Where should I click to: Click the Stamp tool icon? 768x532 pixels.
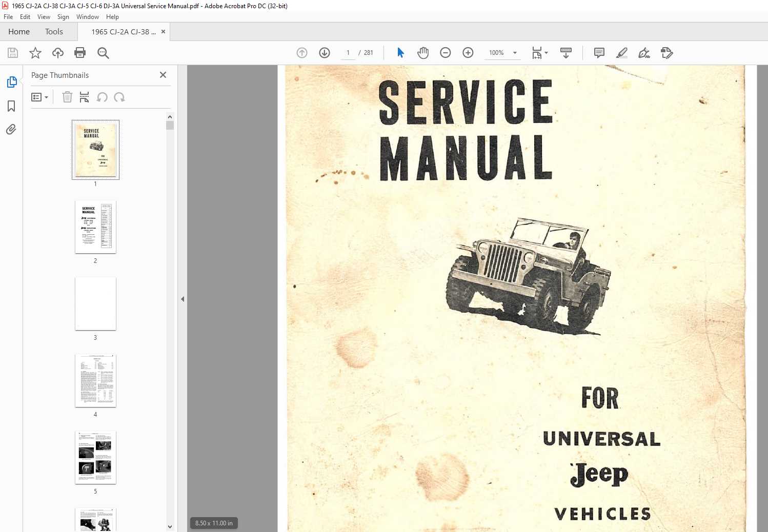(x=666, y=53)
